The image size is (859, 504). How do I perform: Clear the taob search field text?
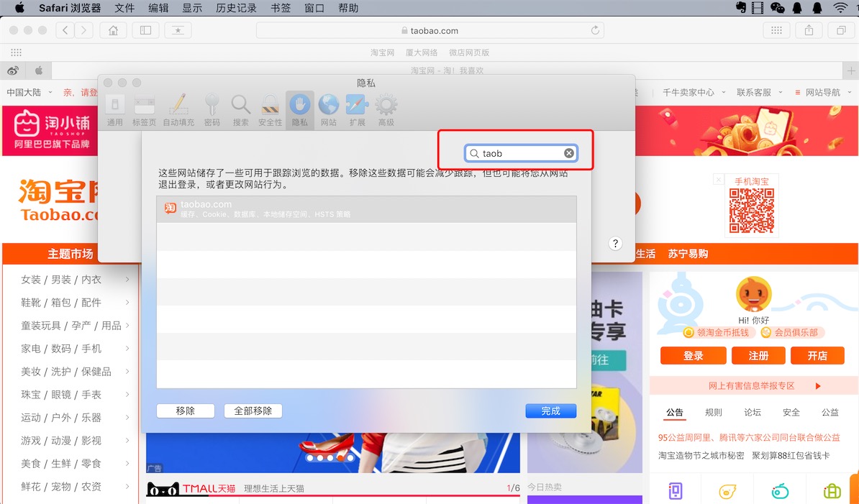click(x=569, y=153)
